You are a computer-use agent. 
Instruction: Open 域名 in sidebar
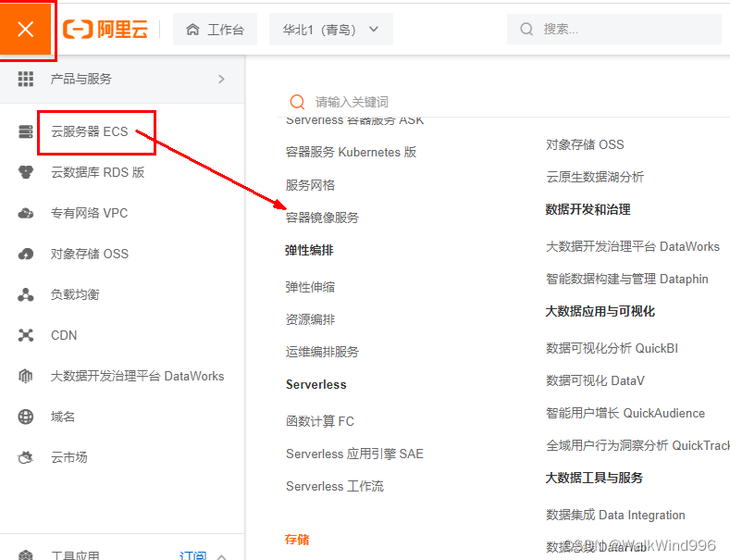click(63, 417)
